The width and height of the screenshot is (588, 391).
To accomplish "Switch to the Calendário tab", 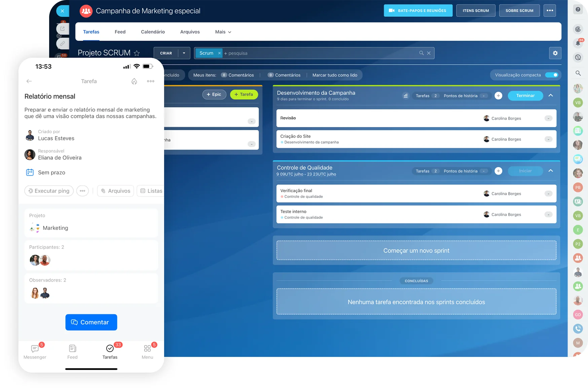I will pyautogui.click(x=153, y=32).
